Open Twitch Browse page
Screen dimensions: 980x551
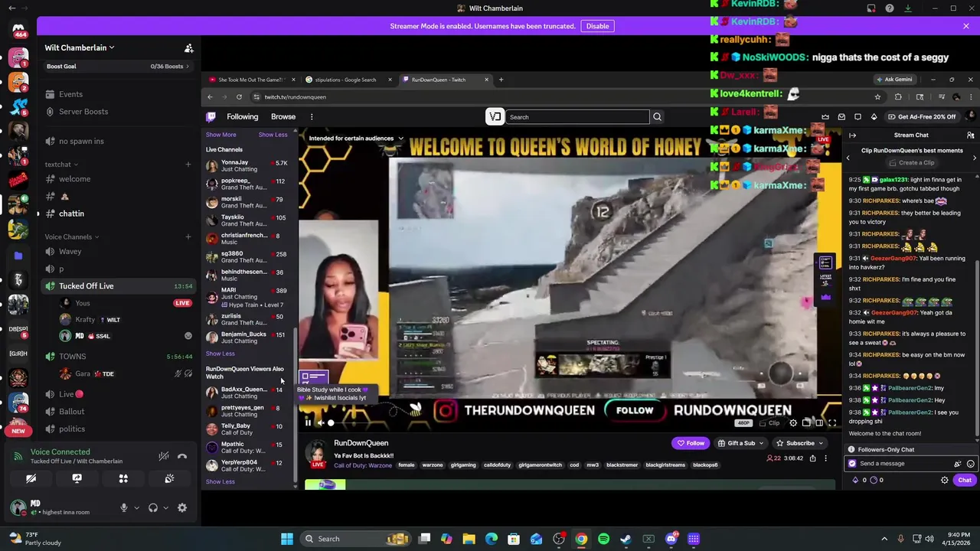tap(283, 117)
